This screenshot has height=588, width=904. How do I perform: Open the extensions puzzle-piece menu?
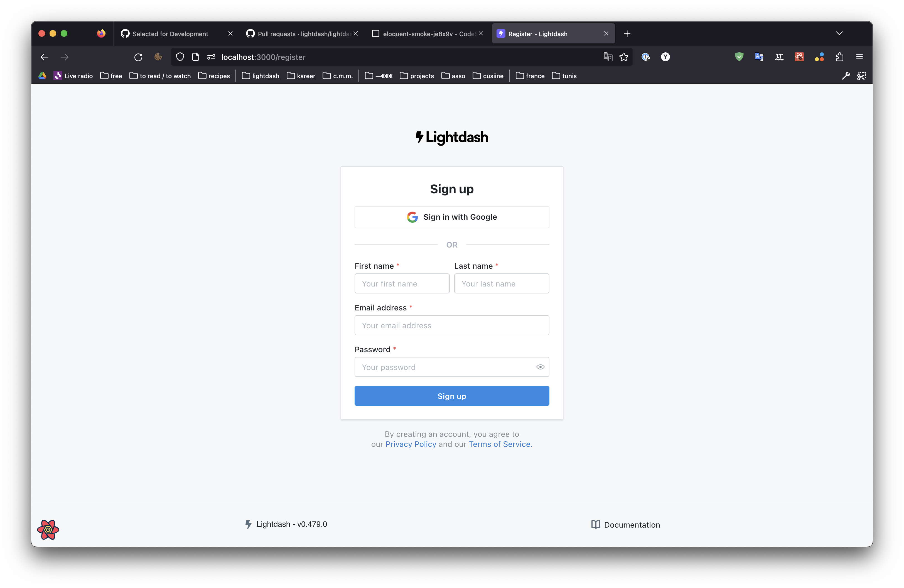click(x=839, y=57)
